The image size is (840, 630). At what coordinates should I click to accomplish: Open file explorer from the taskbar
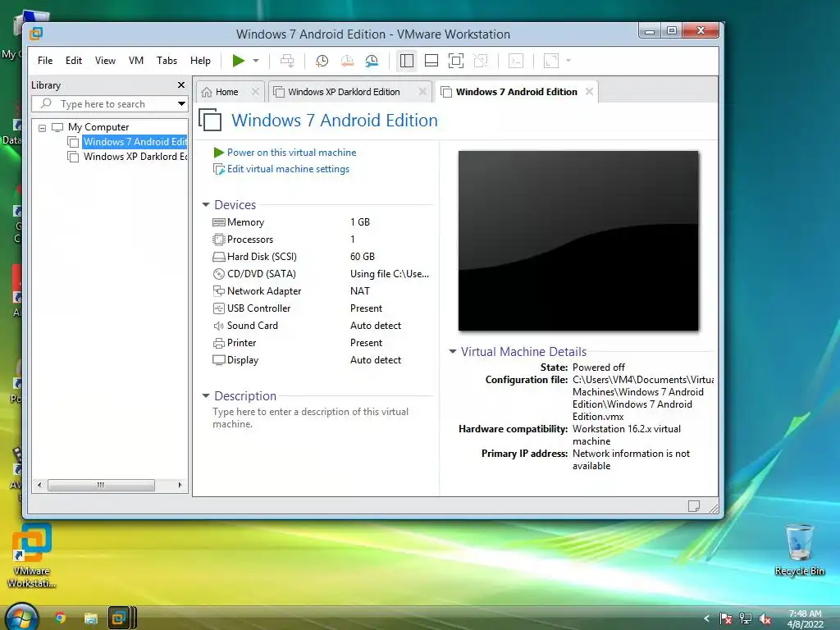(90, 619)
